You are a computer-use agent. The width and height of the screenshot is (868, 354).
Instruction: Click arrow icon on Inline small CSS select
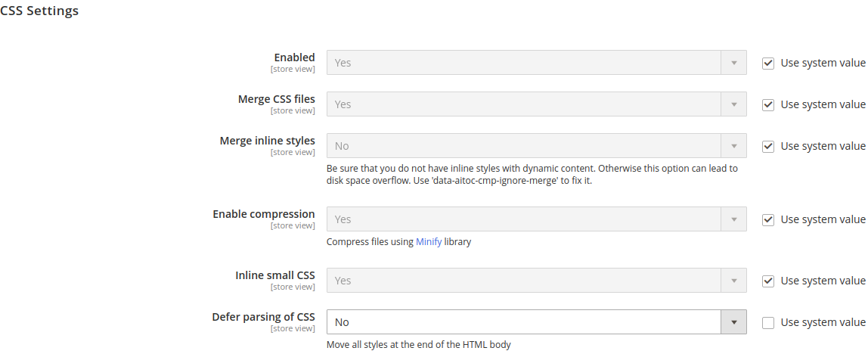[733, 281]
